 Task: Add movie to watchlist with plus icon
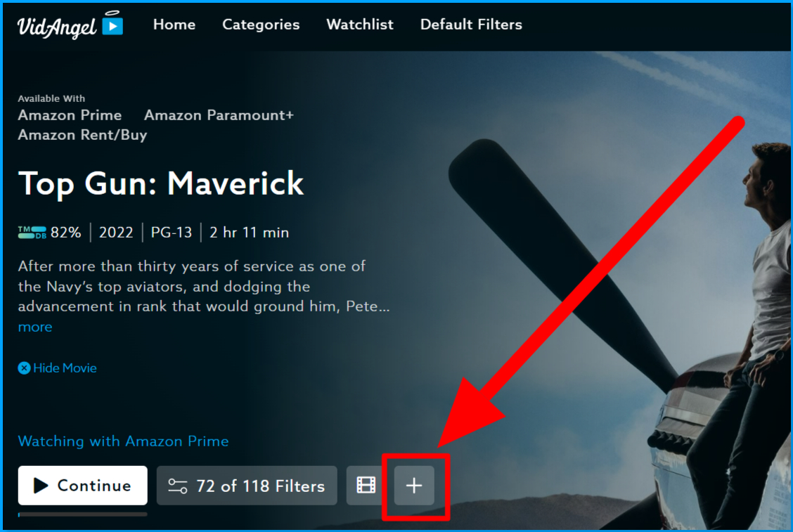tap(414, 486)
